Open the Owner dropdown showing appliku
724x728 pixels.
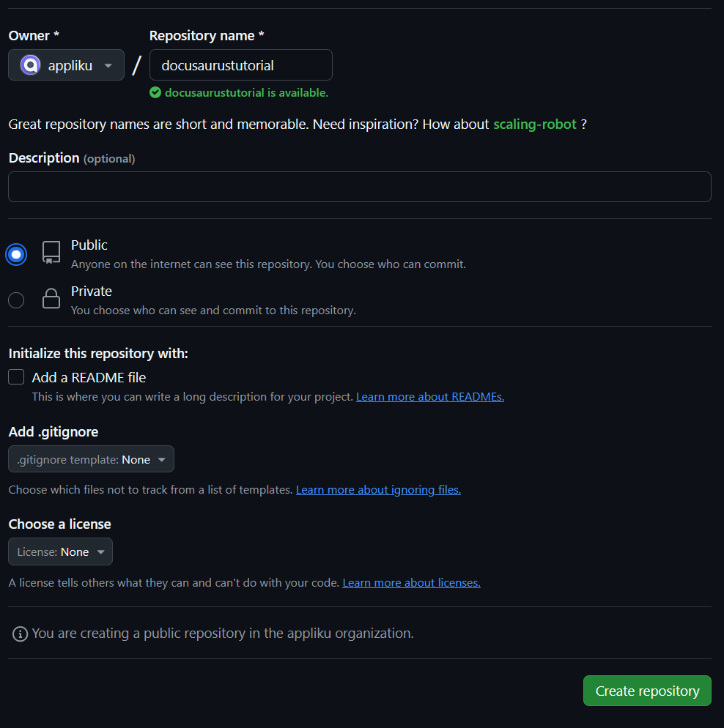pos(66,64)
